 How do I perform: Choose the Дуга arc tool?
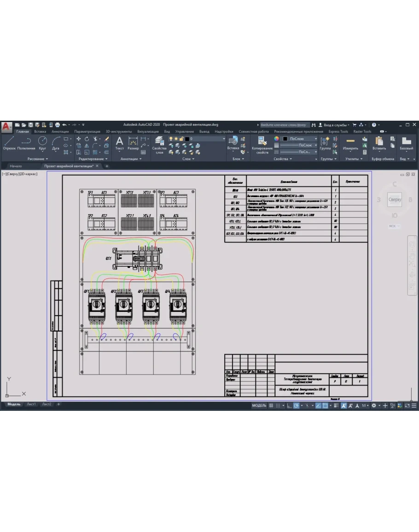tap(56, 143)
